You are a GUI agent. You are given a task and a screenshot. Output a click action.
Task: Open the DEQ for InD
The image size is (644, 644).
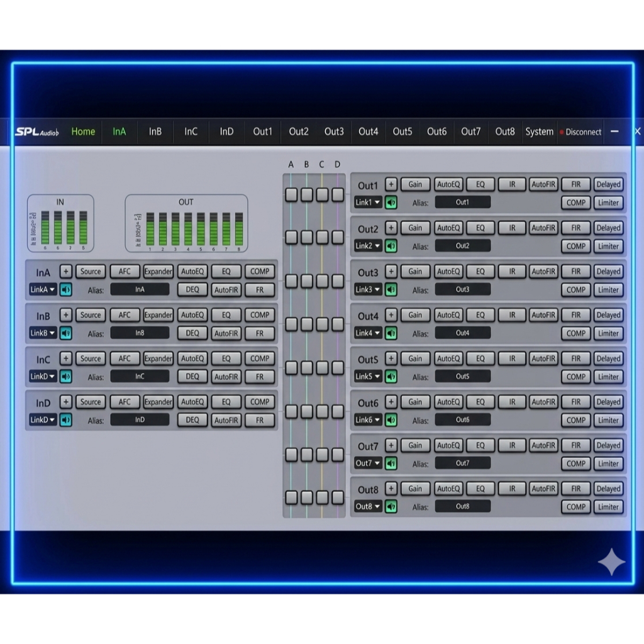coord(192,419)
